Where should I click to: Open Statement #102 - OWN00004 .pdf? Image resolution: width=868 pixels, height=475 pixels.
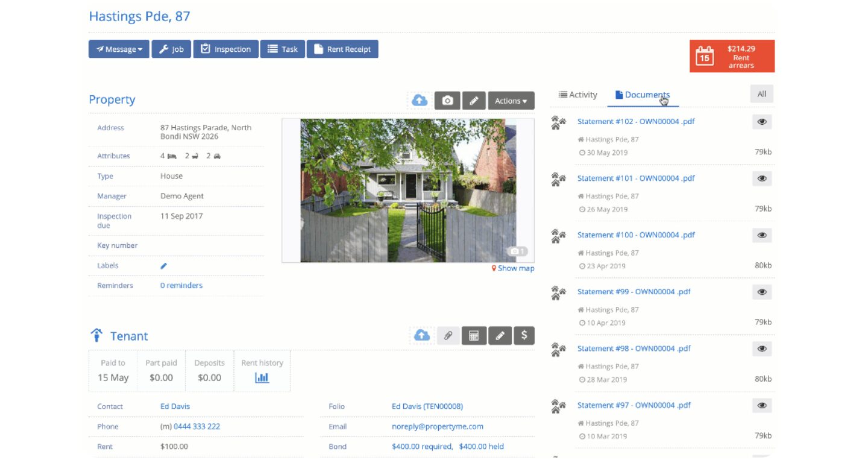pos(636,121)
